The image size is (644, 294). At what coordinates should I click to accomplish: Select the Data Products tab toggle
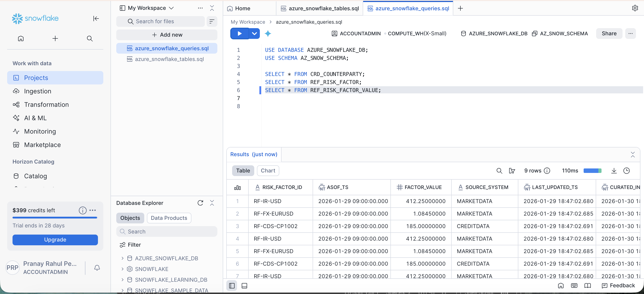tap(169, 218)
